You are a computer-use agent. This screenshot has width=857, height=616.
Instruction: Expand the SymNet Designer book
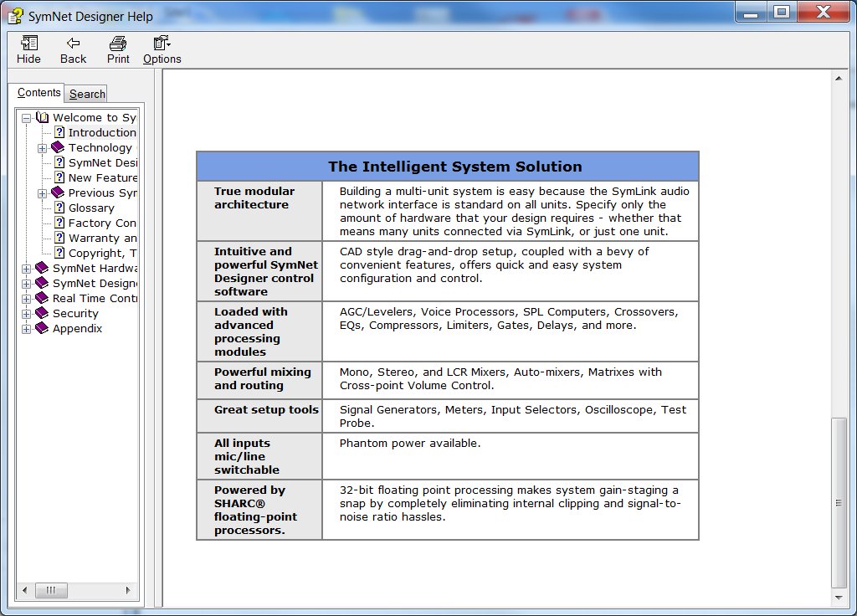coord(26,284)
